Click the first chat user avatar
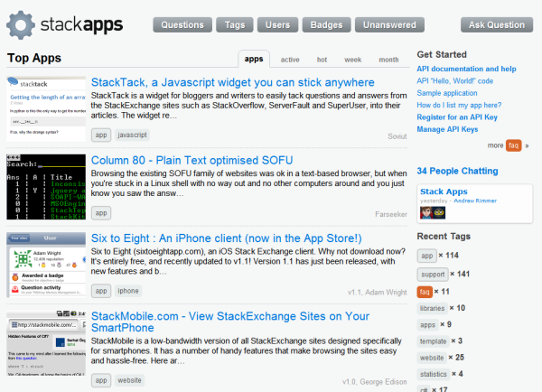This screenshot has height=392, width=542. pyautogui.click(x=427, y=212)
